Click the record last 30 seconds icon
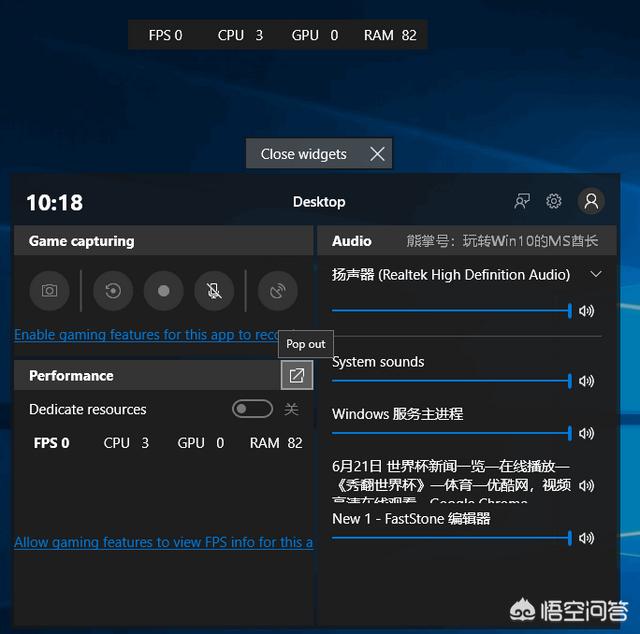 point(113,291)
